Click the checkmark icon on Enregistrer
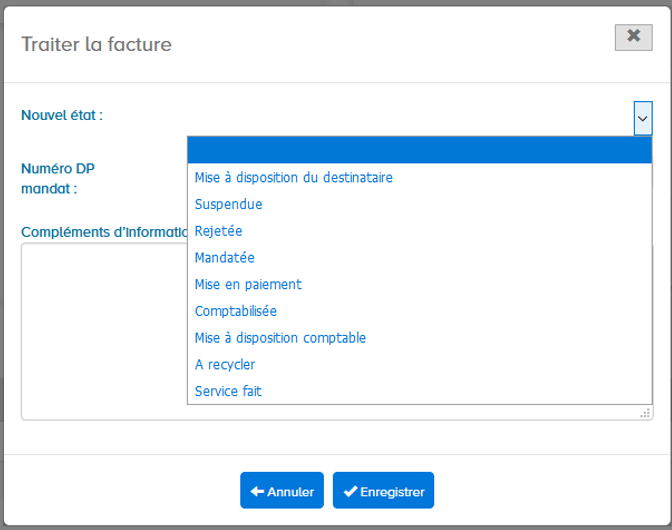 [x=350, y=491]
